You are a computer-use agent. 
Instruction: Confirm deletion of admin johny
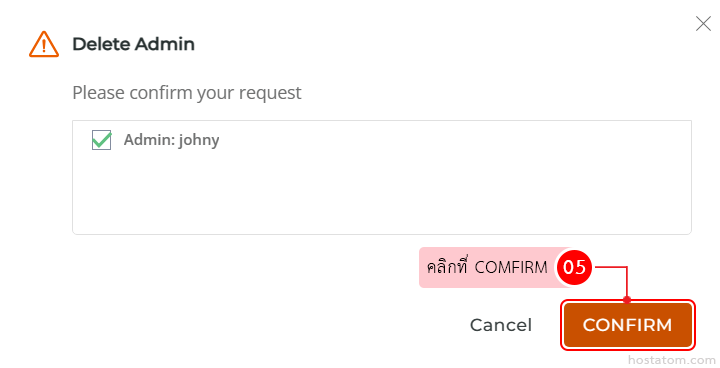click(x=628, y=325)
